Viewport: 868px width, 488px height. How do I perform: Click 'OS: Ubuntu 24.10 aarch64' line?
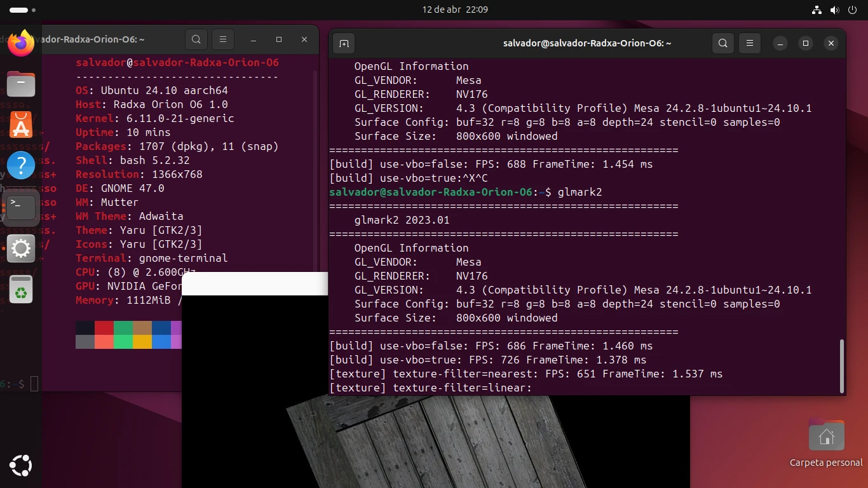point(151,90)
